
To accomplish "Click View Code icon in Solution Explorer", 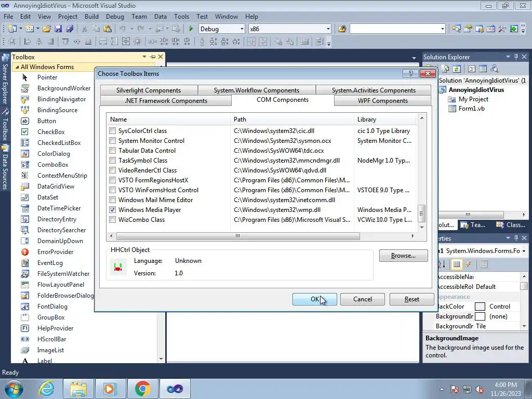I will [472, 69].
